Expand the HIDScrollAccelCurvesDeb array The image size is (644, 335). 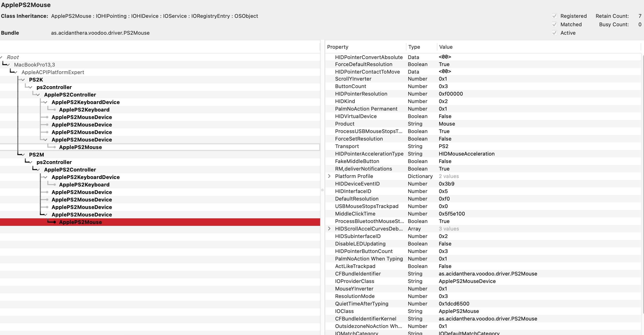tap(329, 229)
